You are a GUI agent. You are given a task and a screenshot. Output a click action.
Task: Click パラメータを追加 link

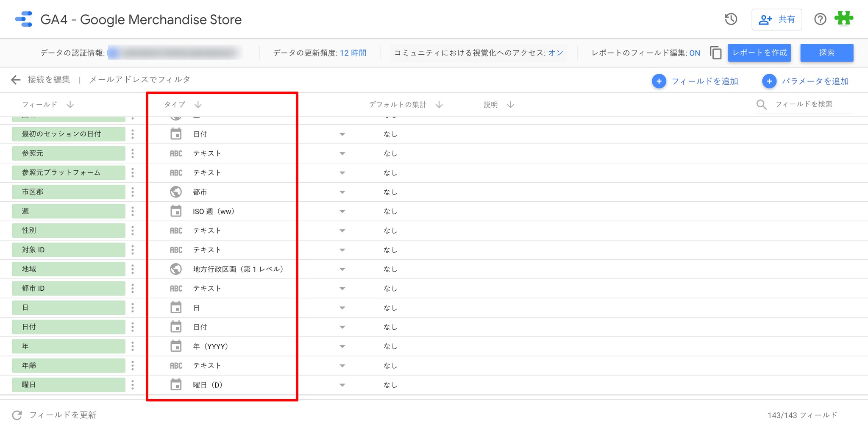815,81
